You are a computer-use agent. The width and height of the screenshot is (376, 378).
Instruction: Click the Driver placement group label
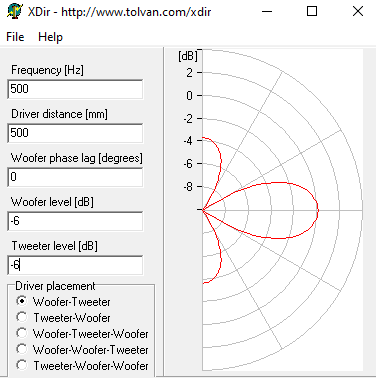point(55,286)
